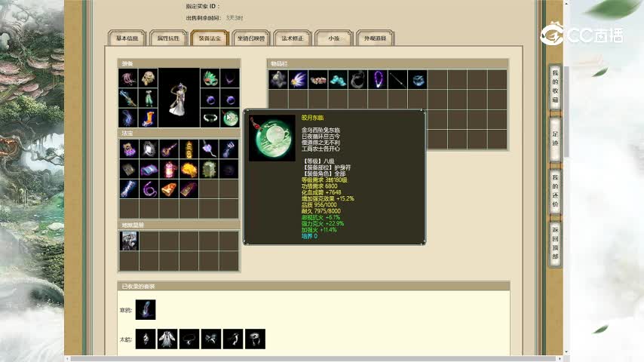Screen dimensions: 644x362
Task: Select the white robe 太懿 set icon
Action: 167,339
